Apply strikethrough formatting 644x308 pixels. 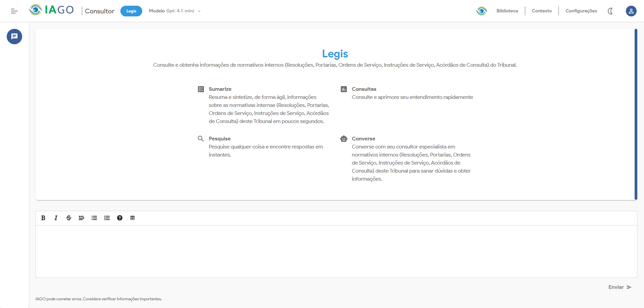pyautogui.click(x=69, y=218)
